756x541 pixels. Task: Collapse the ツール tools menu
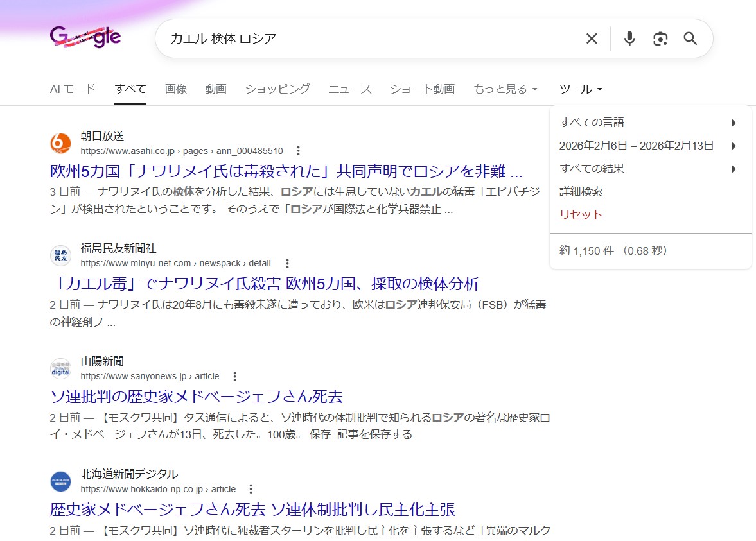(581, 89)
